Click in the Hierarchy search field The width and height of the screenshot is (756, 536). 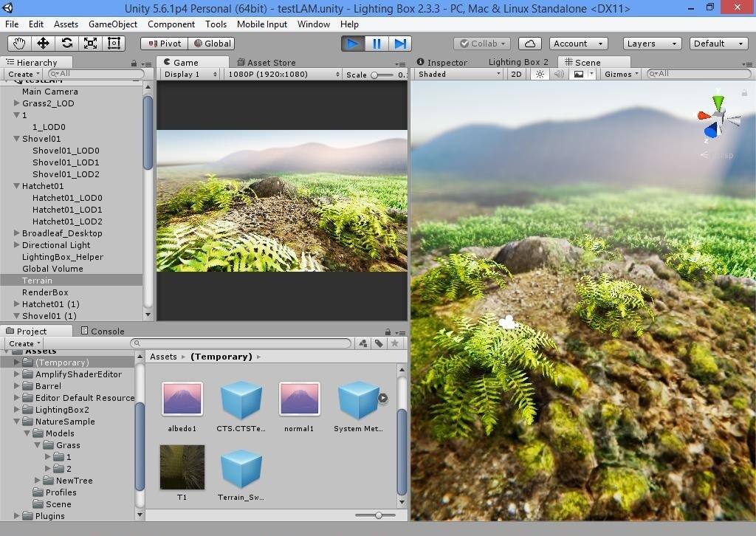[97, 73]
